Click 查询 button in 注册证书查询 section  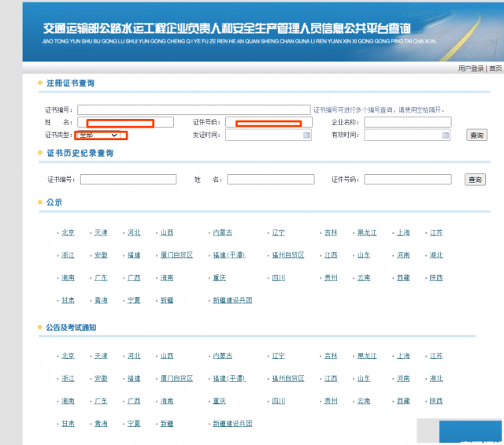pyautogui.click(x=476, y=135)
